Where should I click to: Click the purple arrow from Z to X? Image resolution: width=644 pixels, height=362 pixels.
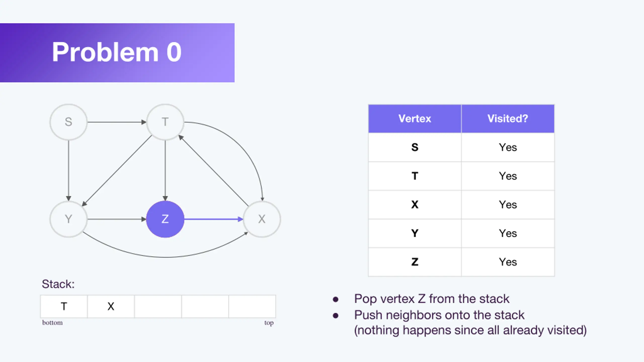click(x=213, y=219)
